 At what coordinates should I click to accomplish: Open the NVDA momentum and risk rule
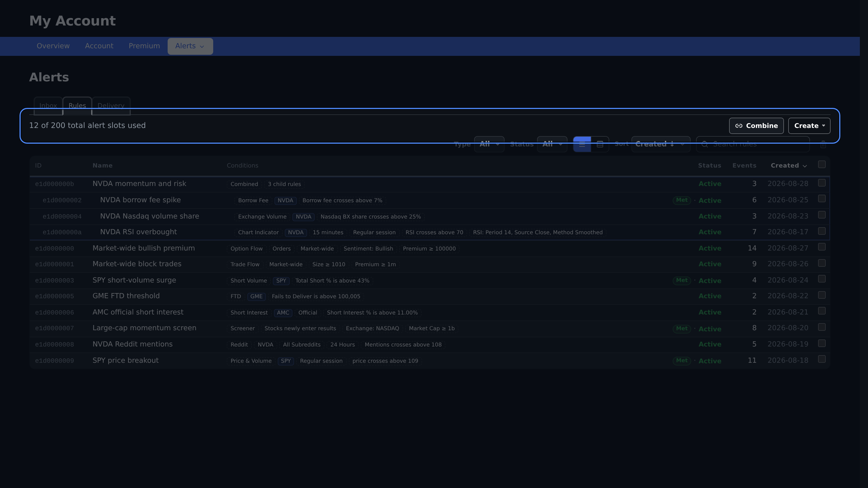pos(139,184)
